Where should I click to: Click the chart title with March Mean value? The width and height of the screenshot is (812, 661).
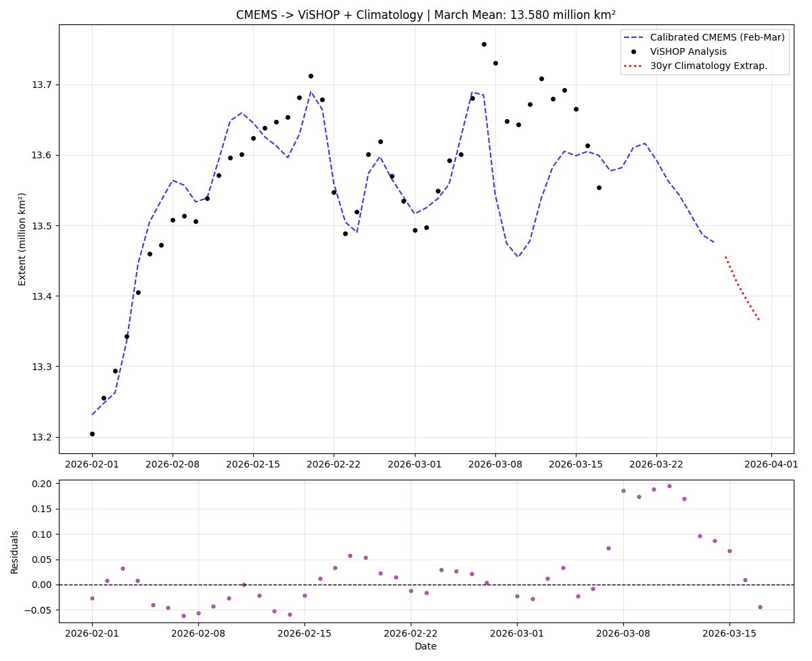tap(426, 15)
